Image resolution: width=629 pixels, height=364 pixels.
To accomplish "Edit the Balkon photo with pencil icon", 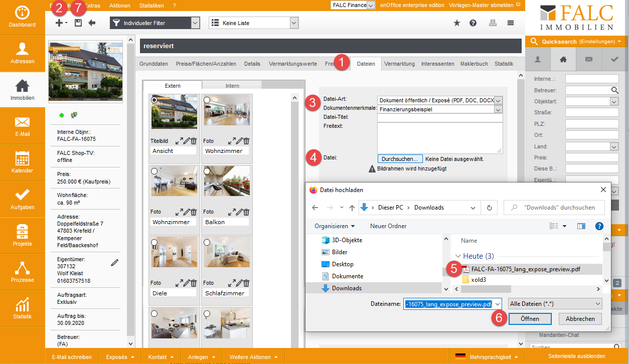I will tap(239, 212).
